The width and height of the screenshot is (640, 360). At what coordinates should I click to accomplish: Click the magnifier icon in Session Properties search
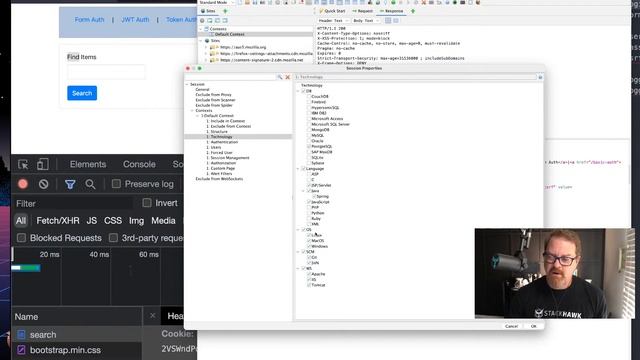coord(280,77)
